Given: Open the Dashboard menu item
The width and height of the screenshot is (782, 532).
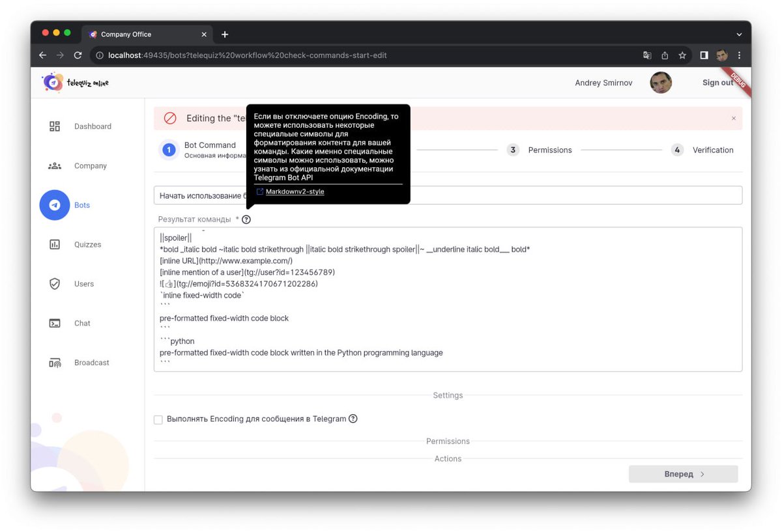Looking at the screenshot, I should pos(93,126).
